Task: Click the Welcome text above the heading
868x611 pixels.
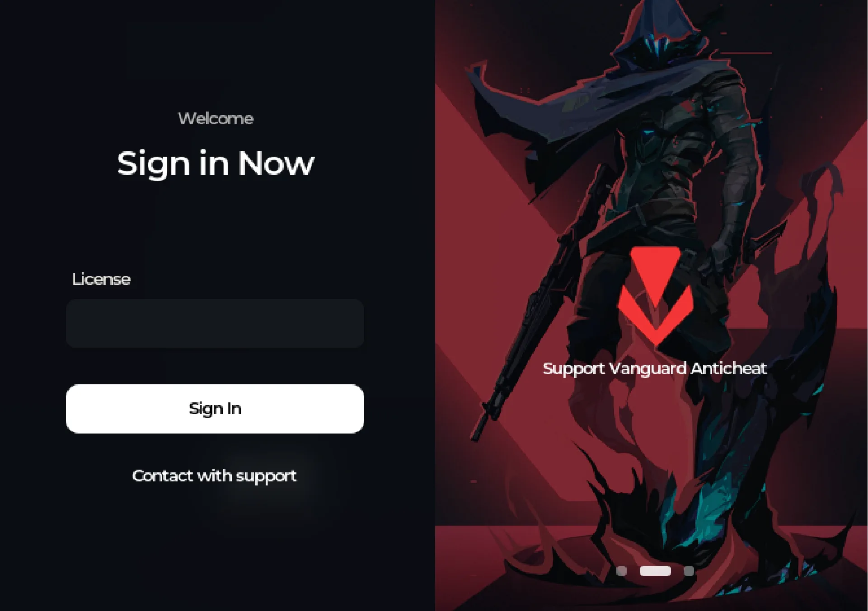Action: point(216,119)
